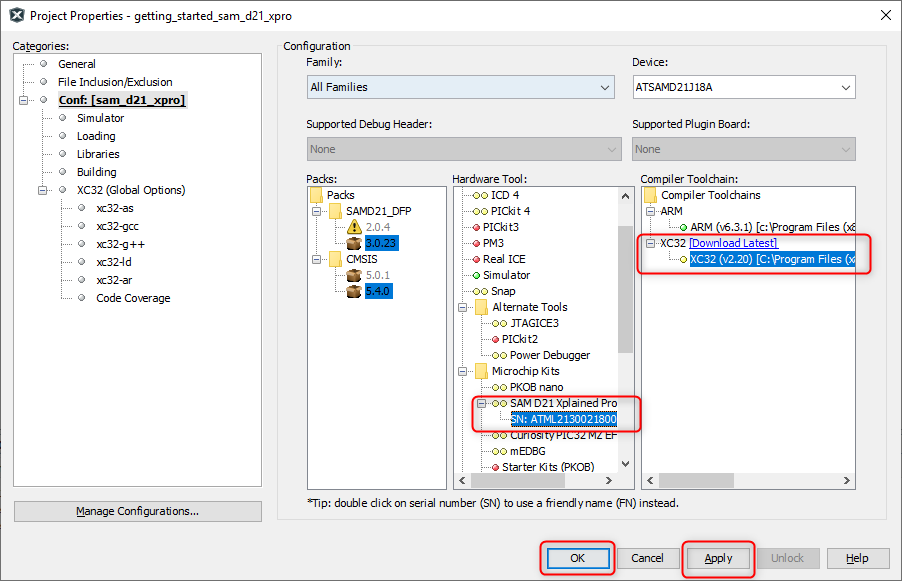902x581 pixels.
Task: Open the xc32-gcc options category
Action: pos(116,226)
